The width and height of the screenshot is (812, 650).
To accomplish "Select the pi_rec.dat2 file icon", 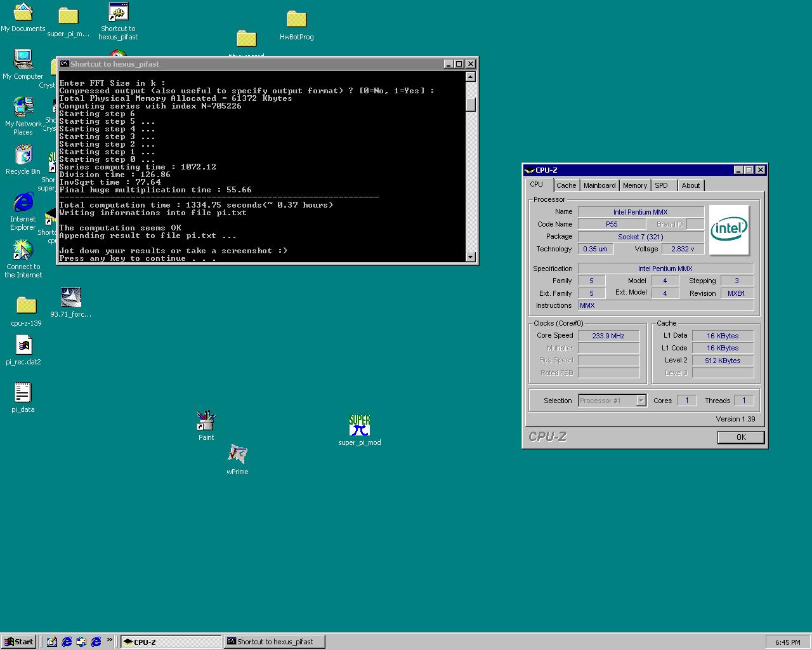I will 23,350.
